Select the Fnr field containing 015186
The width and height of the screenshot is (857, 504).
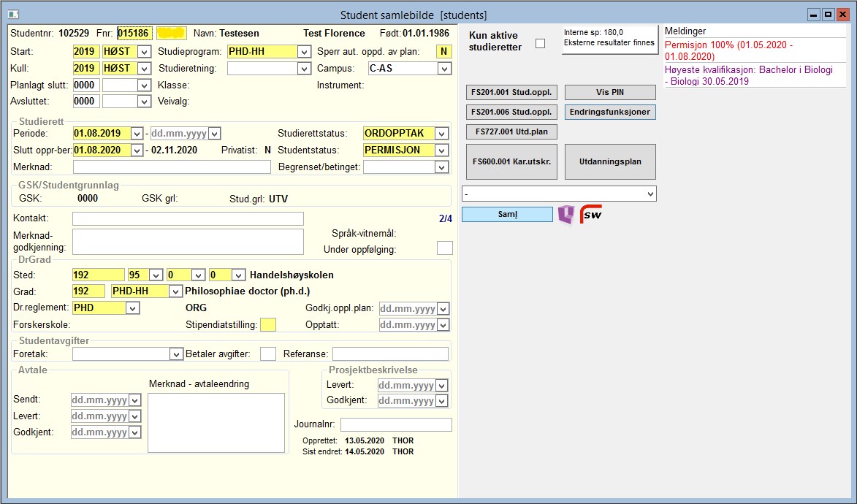[x=134, y=34]
